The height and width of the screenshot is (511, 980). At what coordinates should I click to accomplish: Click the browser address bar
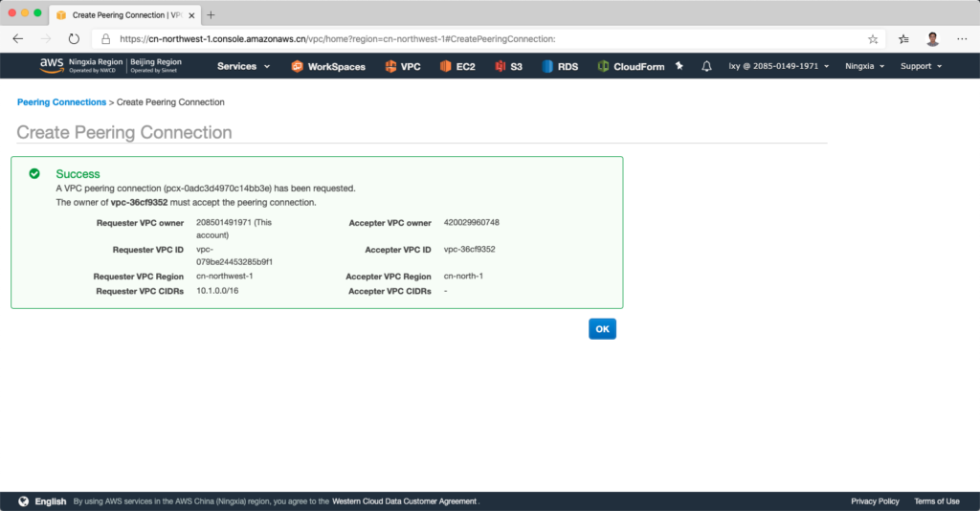pyautogui.click(x=479, y=39)
